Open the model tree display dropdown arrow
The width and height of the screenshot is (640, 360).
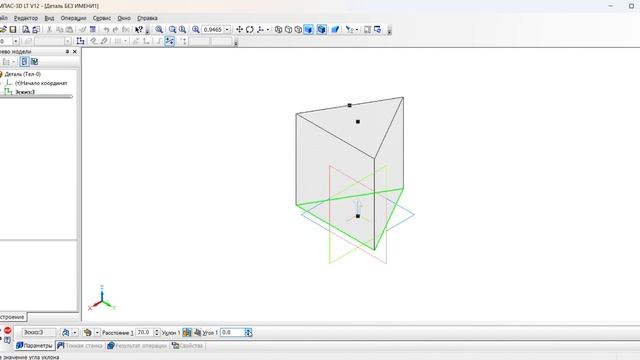(13, 62)
